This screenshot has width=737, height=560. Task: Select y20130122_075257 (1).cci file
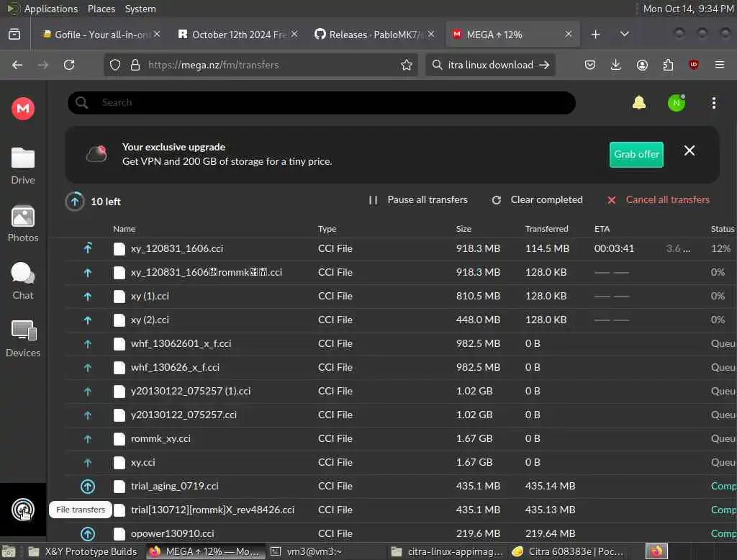(399, 391)
